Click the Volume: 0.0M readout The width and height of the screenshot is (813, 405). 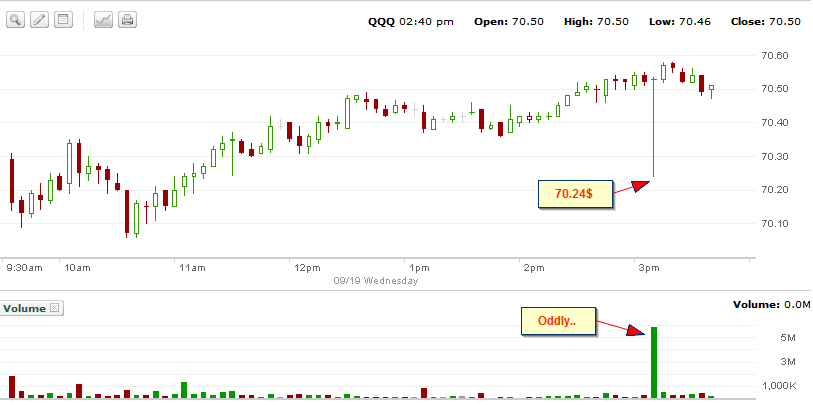click(x=772, y=305)
